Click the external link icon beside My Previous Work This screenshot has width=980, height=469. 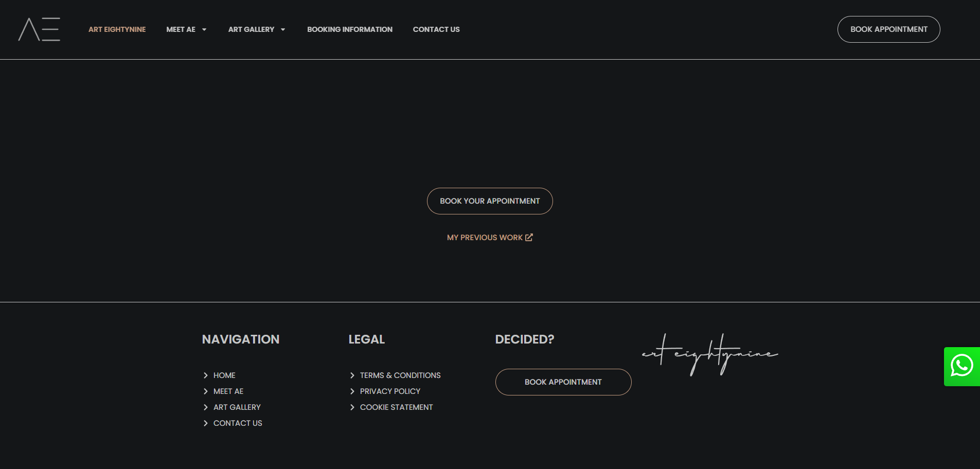pos(529,237)
